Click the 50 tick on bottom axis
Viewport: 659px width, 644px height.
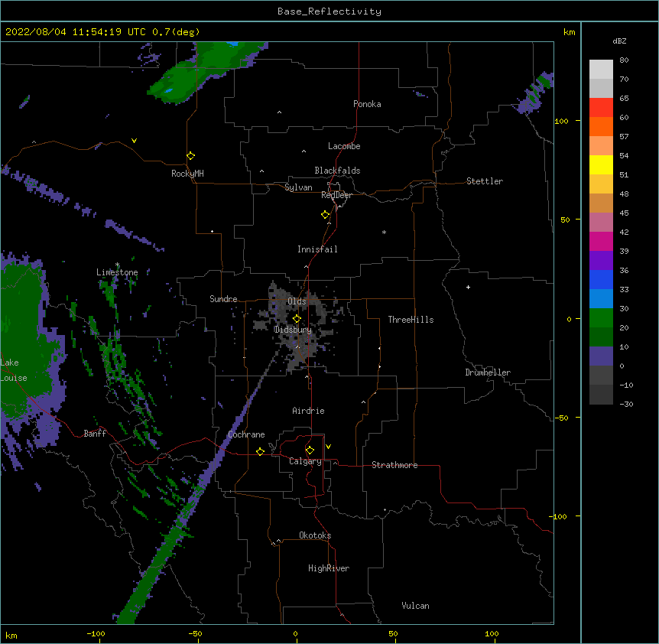point(393,633)
